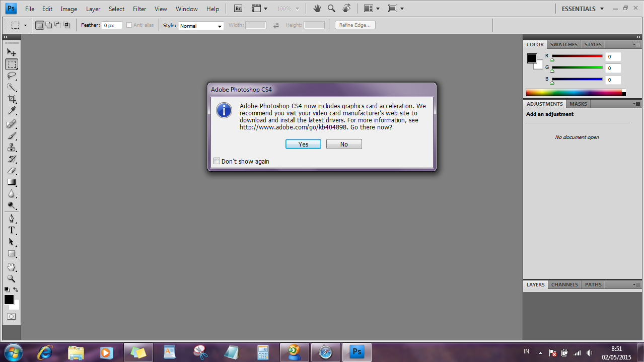Select the Hand tool in toolbox
Viewport: 644px width, 362px height.
pos(11,267)
